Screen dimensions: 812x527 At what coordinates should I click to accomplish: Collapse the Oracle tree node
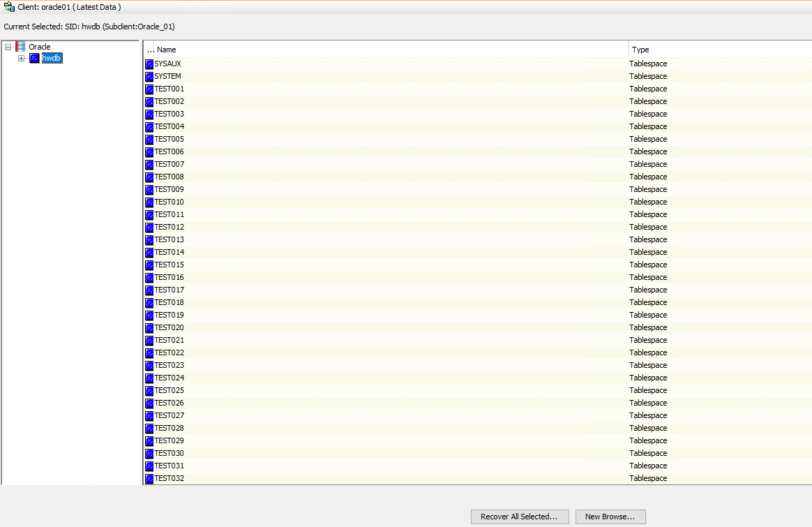click(8, 47)
